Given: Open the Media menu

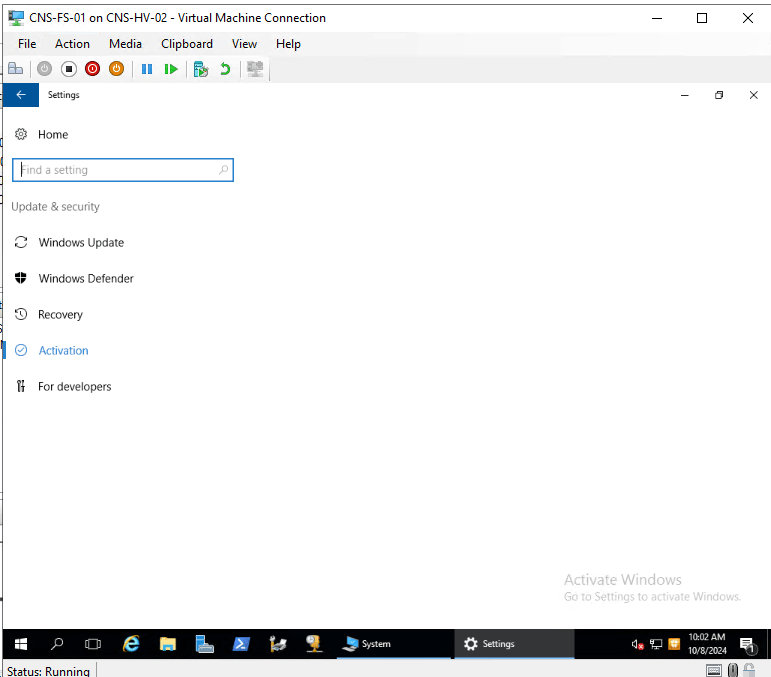Looking at the screenshot, I should pos(125,44).
